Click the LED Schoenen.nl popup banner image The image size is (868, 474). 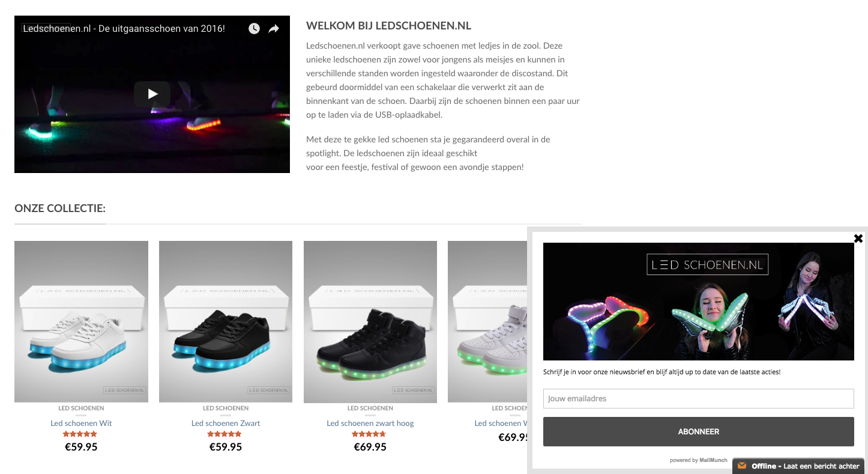[x=698, y=302]
